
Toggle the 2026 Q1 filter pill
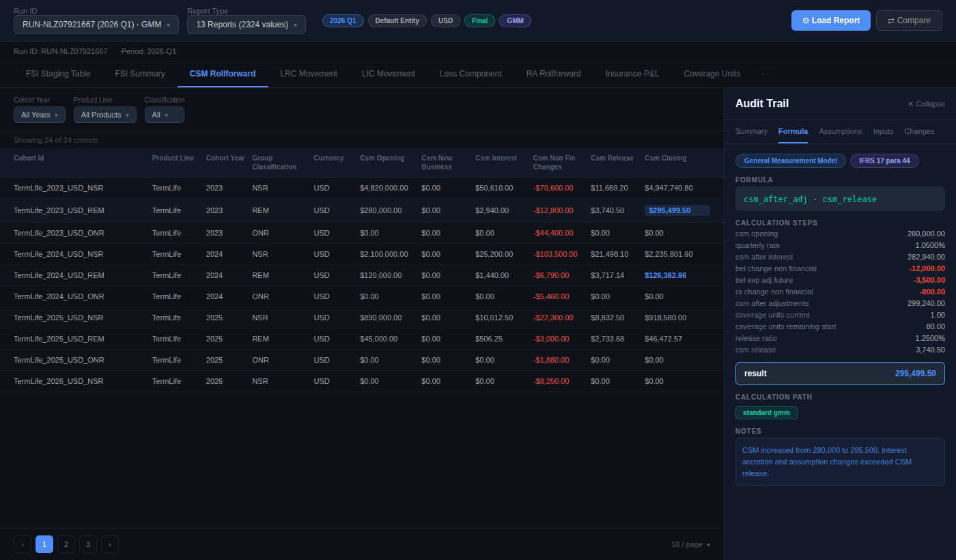[x=342, y=20]
